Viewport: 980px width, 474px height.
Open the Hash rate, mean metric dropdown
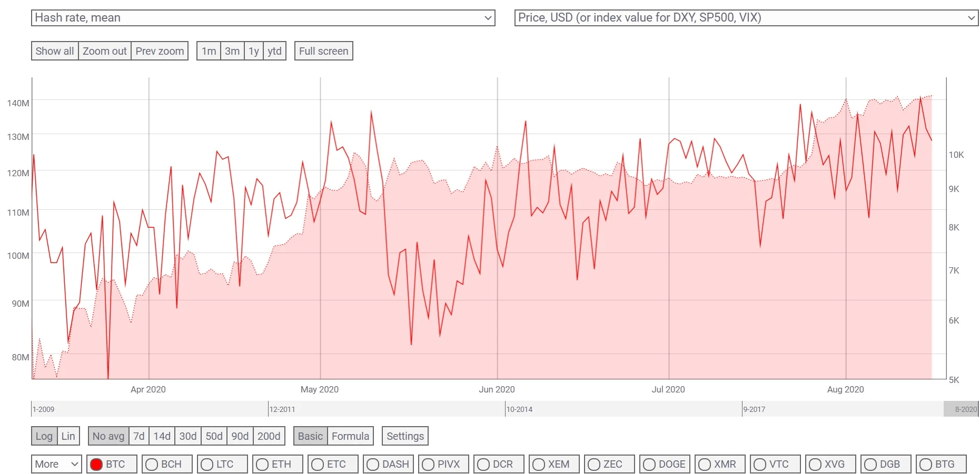coord(263,18)
